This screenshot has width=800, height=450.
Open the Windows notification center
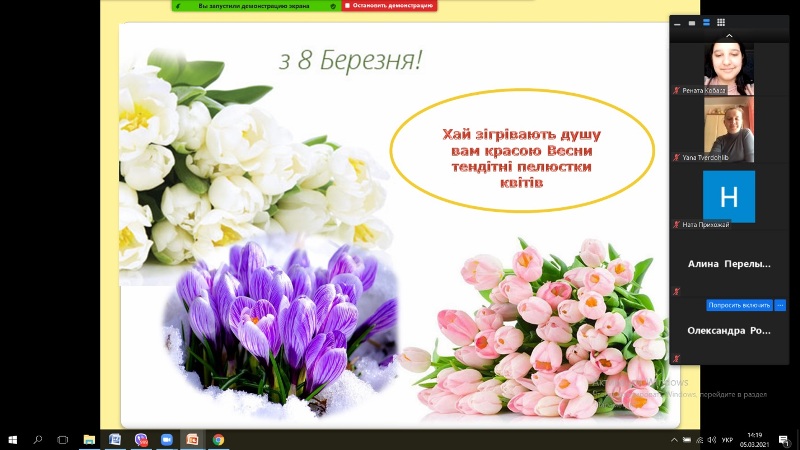(784, 440)
